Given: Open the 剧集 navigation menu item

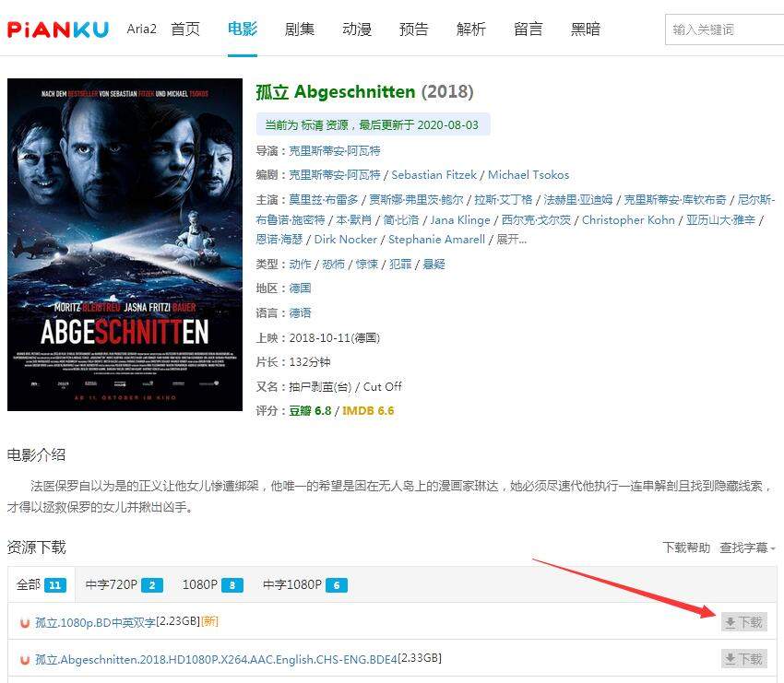Looking at the screenshot, I should point(300,29).
